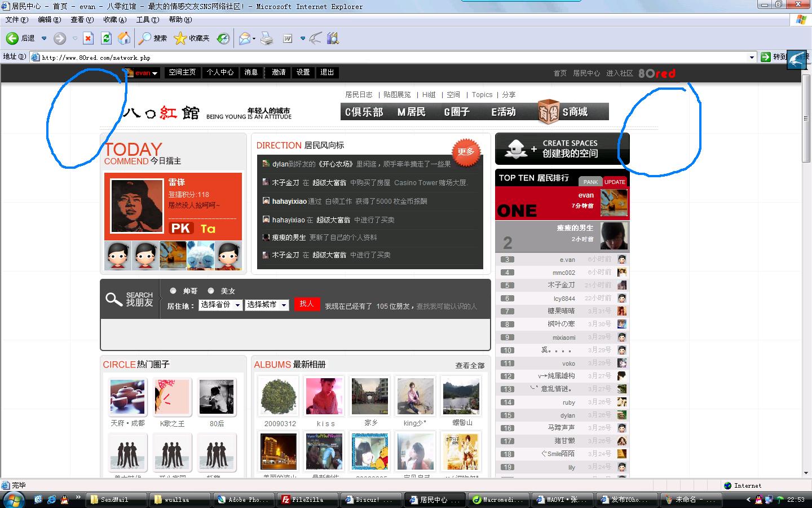This screenshot has height=508, width=812.
Task: Open the 收藏(A) menu
Action: [x=115, y=19]
